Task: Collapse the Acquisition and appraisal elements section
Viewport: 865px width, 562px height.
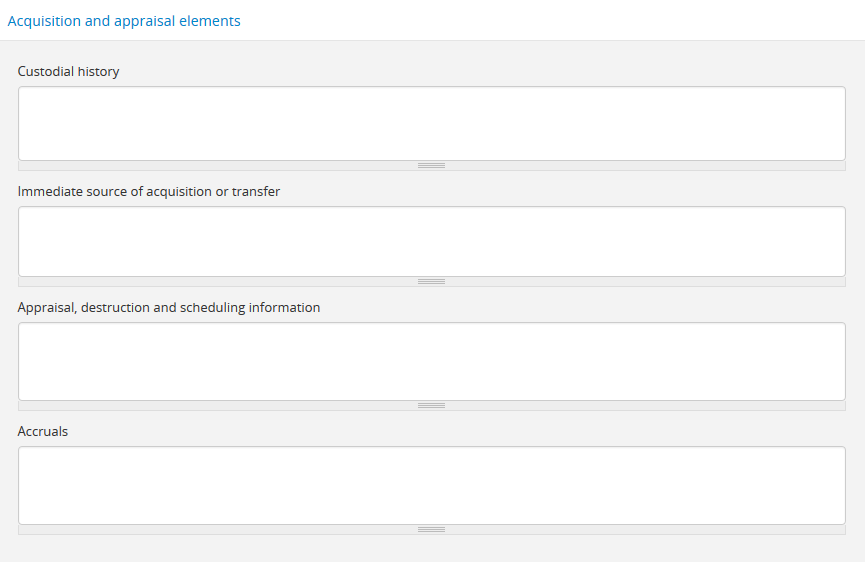Action: pyautogui.click(x=124, y=21)
